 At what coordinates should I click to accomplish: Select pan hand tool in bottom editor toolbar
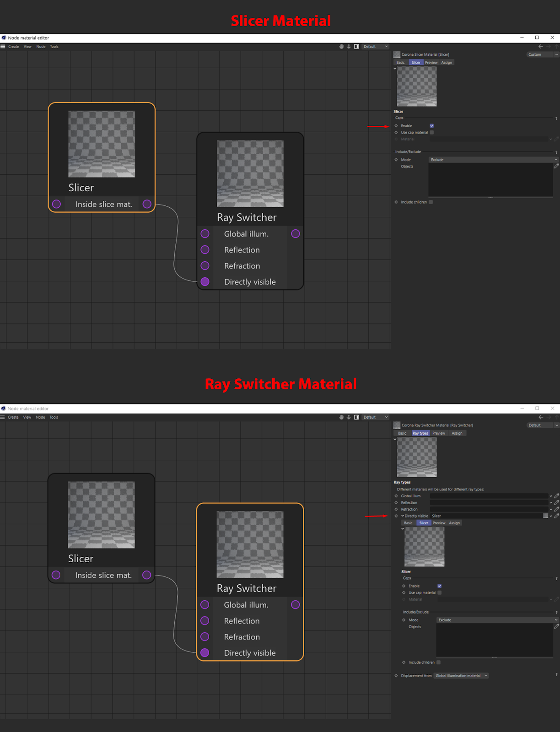341,417
